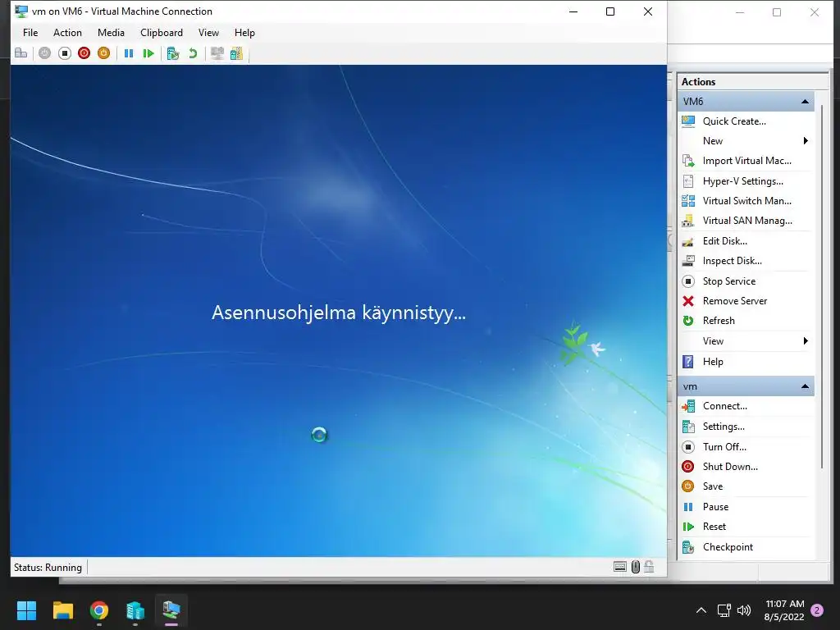Open Virtual SAN Manager
Image resolution: width=840 pixels, height=630 pixels.
(746, 221)
